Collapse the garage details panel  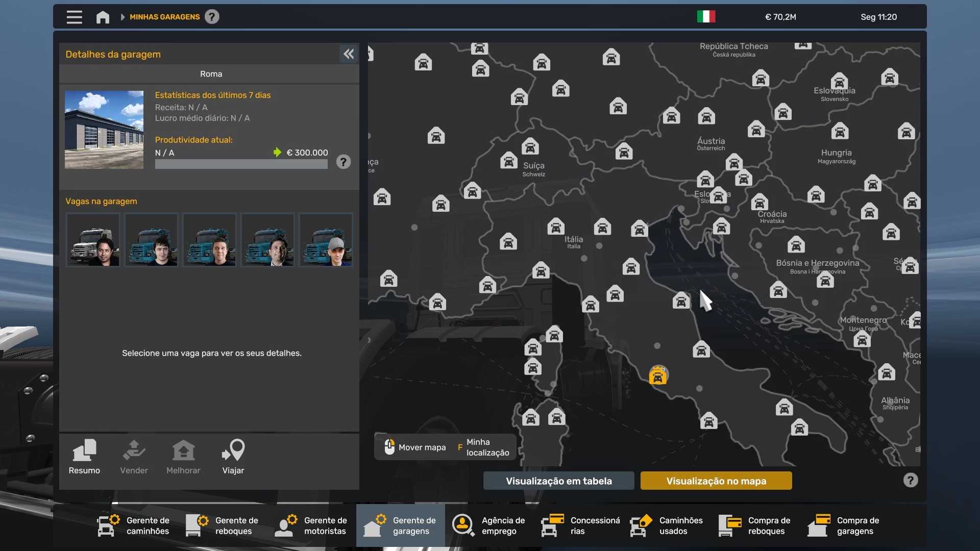coord(349,54)
